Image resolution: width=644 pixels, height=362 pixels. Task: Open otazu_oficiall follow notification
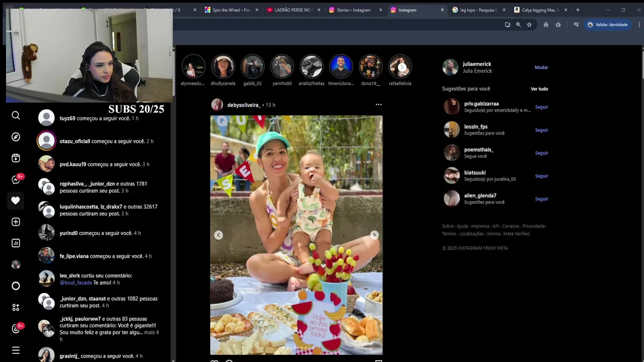(x=99, y=141)
